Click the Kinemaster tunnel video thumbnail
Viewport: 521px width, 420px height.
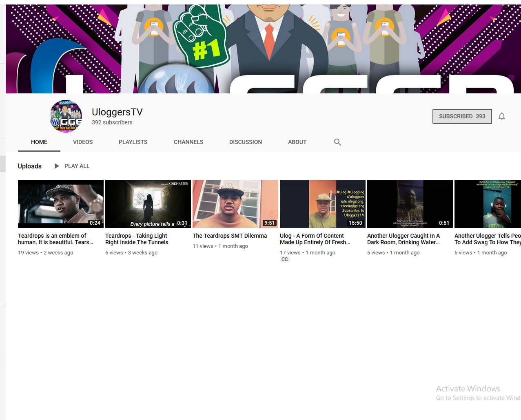pos(148,204)
